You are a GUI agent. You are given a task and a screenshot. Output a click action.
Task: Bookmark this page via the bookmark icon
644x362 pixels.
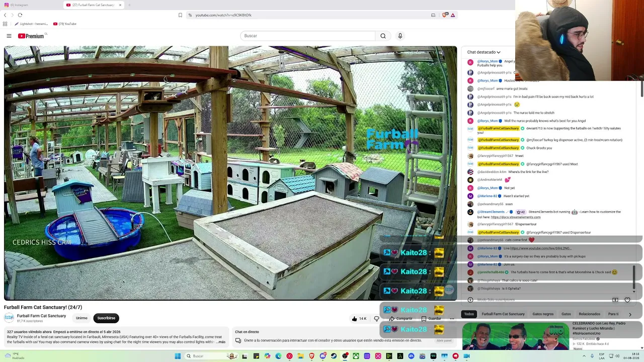pos(180,15)
